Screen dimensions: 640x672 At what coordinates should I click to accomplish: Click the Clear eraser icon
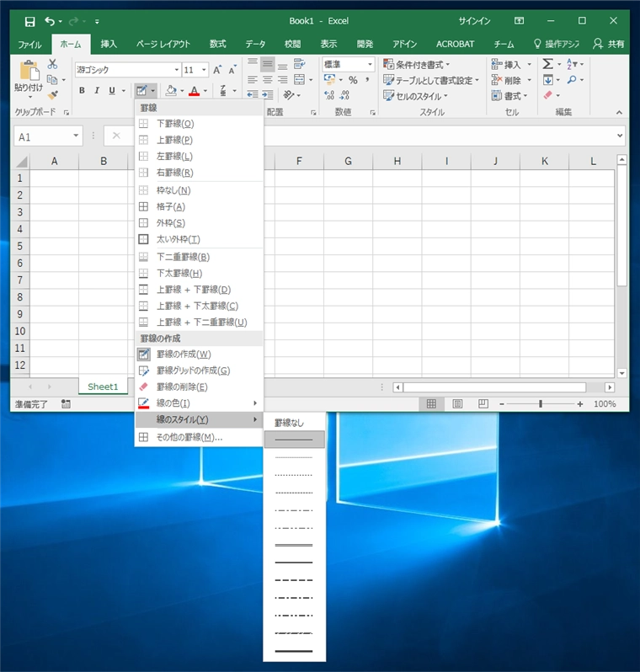point(548,95)
